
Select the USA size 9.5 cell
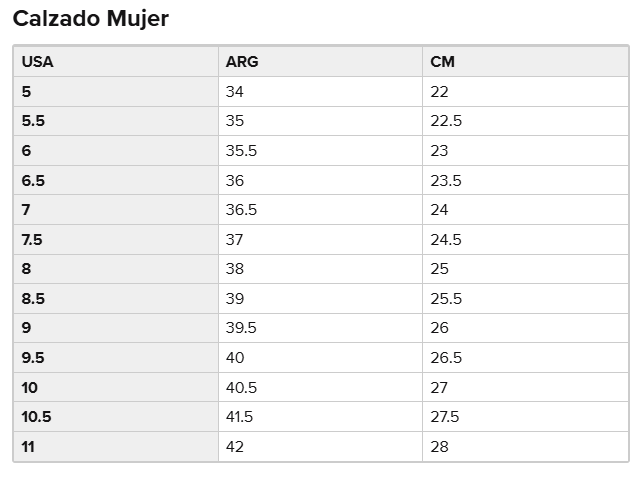coord(33,358)
